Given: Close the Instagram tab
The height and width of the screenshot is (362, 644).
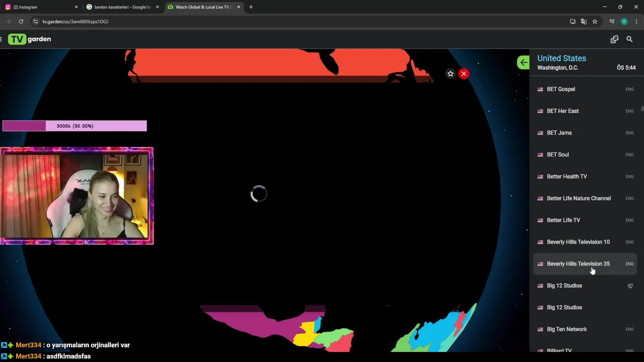Looking at the screenshot, I should [76, 7].
